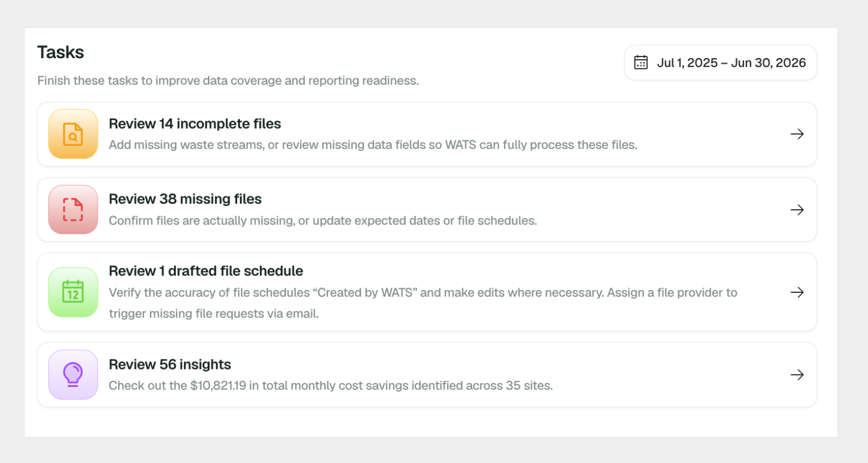Screen dimensions: 868x463
Task: Click the calendar icon in the date range picker
Action: pyautogui.click(x=641, y=62)
